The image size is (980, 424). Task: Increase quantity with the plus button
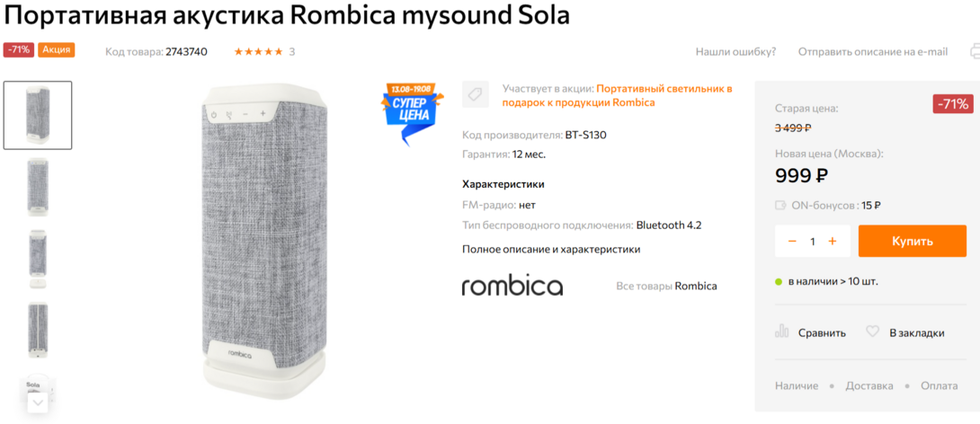pyautogui.click(x=833, y=241)
